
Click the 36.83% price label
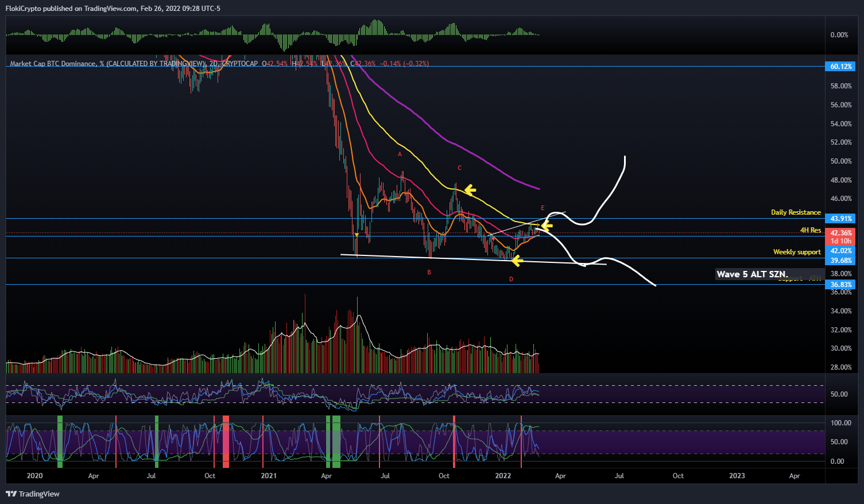pyautogui.click(x=841, y=285)
